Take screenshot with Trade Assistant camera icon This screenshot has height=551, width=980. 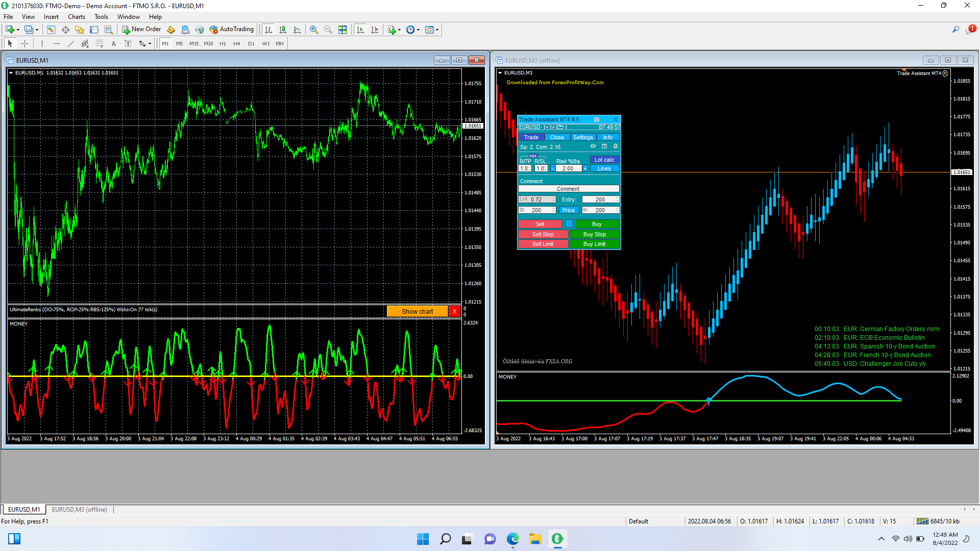596,119
